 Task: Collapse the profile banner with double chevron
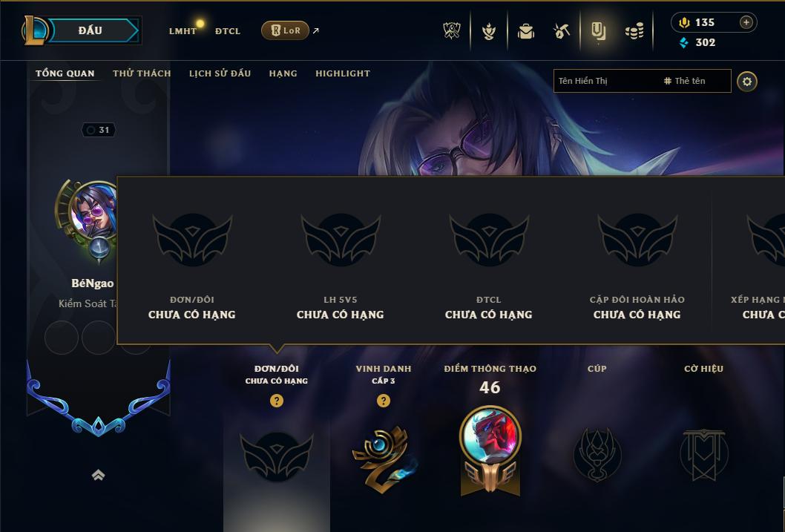pyautogui.click(x=98, y=475)
